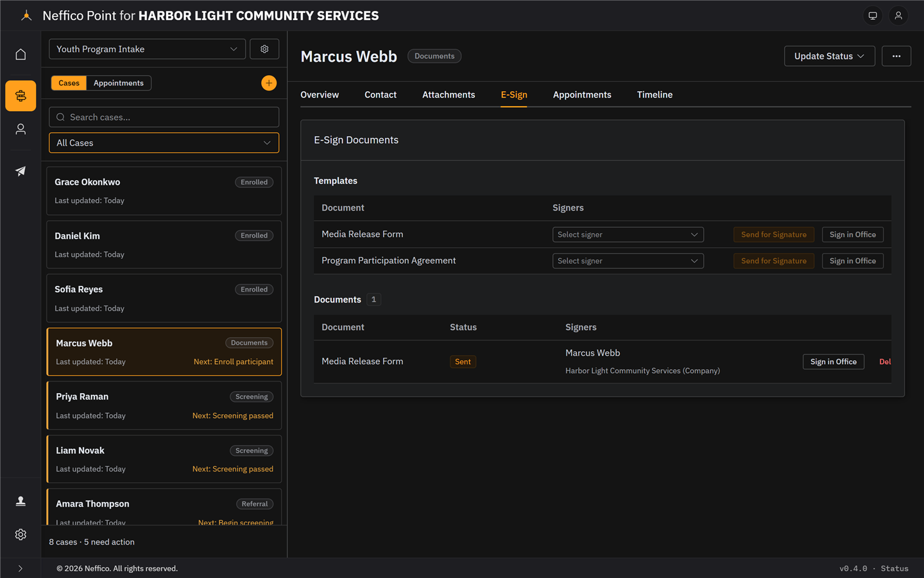The width and height of the screenshot is (924, 578).
Task: Open Amara Thompson case card
Action: (164, 507)
